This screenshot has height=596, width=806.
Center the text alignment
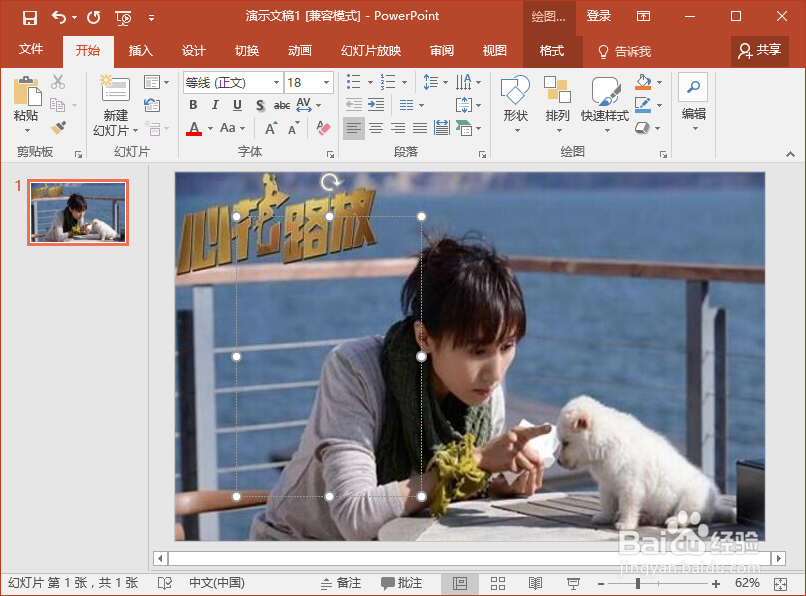376,128
